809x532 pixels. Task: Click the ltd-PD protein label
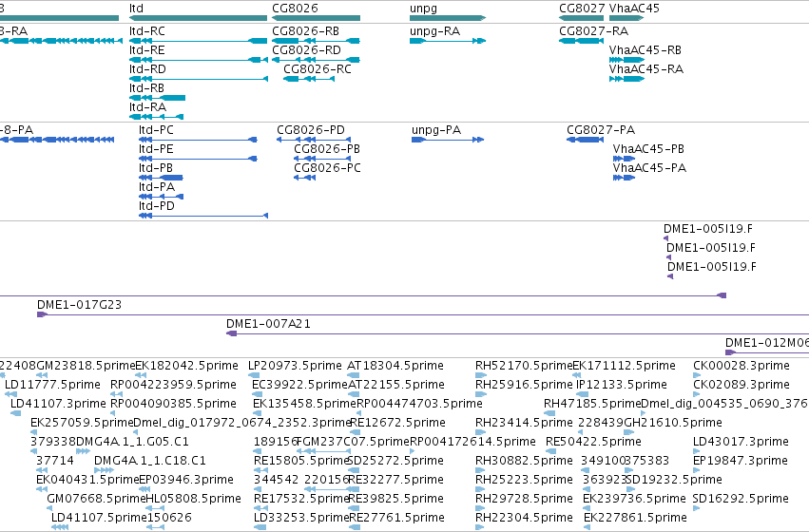click(x=156, y=206)
